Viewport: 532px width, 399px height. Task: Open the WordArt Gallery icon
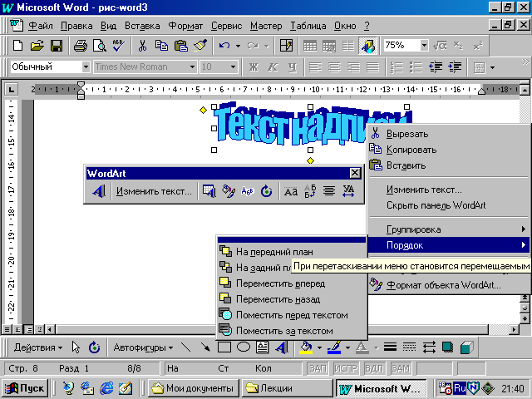click(x=209, y=191)
